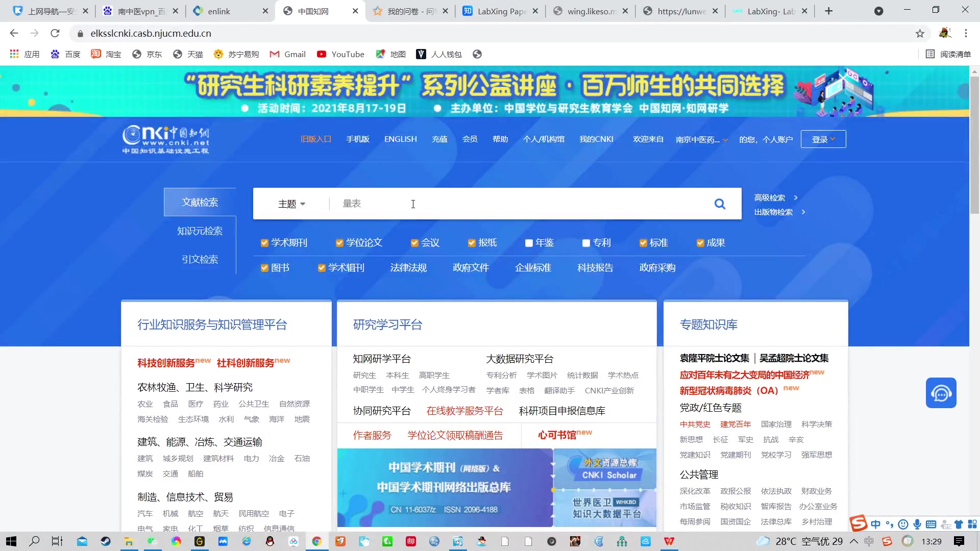The height and width of the screenshot is (551, 980).
Task: Go back with the browser back arrow
Action: [x=14, y=33]
